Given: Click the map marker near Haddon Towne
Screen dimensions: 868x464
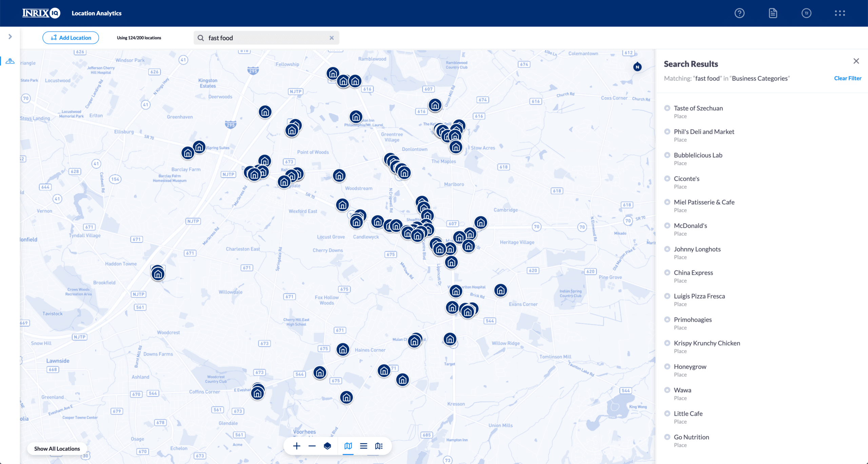Looking at the screenshot, I should click(158, 274).
